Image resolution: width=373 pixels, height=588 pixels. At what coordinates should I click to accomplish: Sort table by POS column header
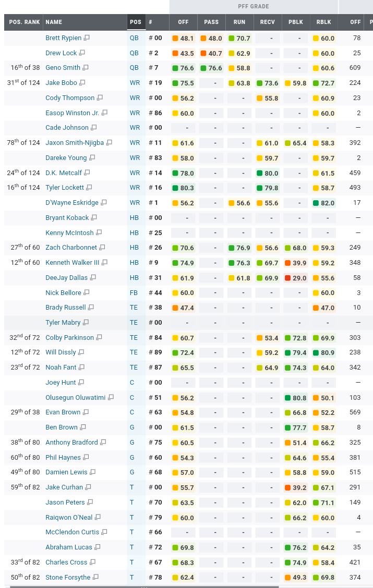click(x=136, y=22)
